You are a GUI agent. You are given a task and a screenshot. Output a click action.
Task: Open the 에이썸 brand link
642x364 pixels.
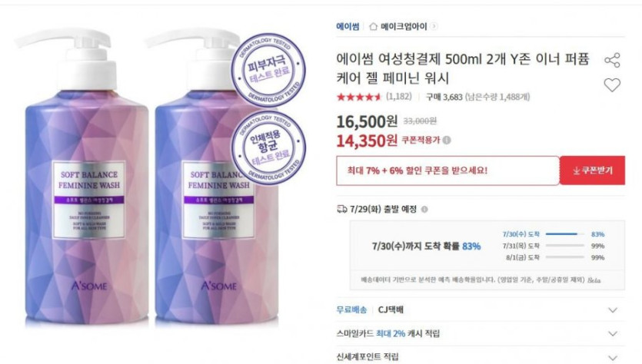348,27
